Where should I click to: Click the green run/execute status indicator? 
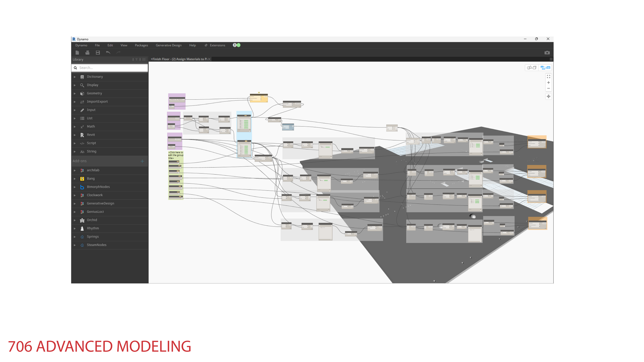click(x=239, y=45)
